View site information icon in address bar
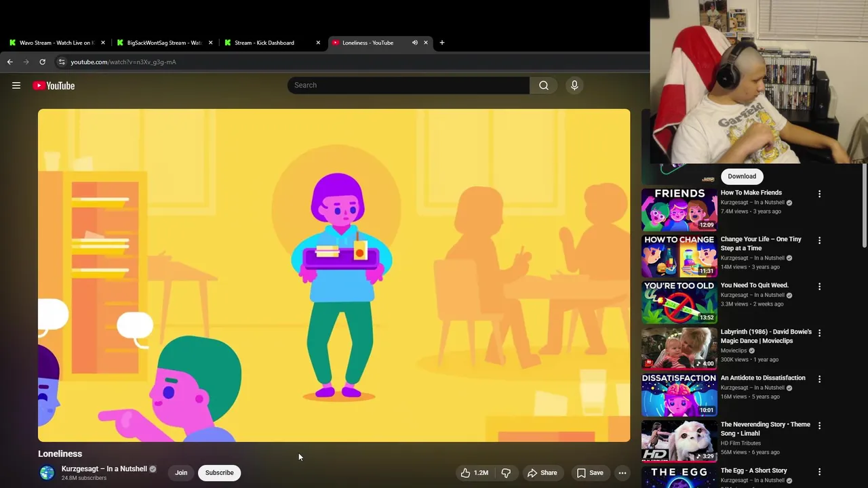 click(x=61, y=62)
